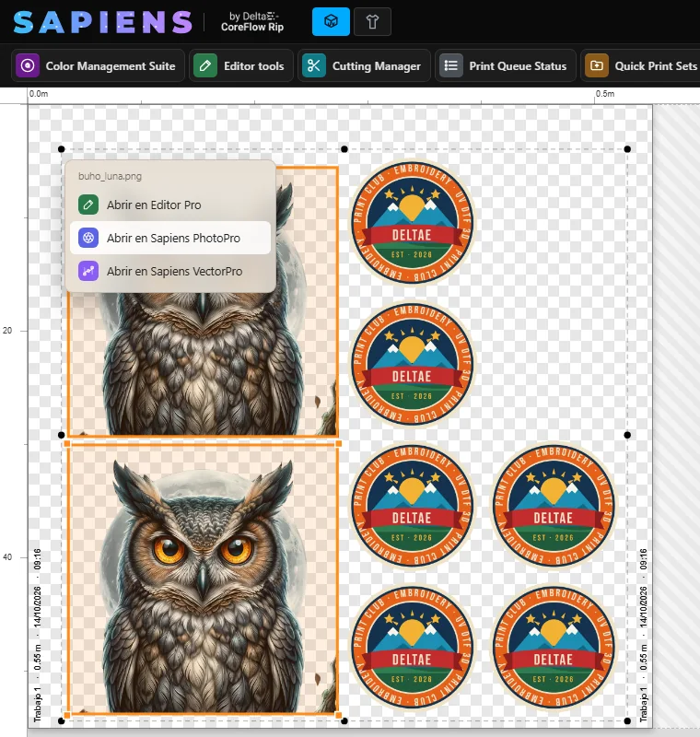Click the buho_luna.png filename header
The width and height of the screenshot is (700, 737).
click(x=110, y=176)
